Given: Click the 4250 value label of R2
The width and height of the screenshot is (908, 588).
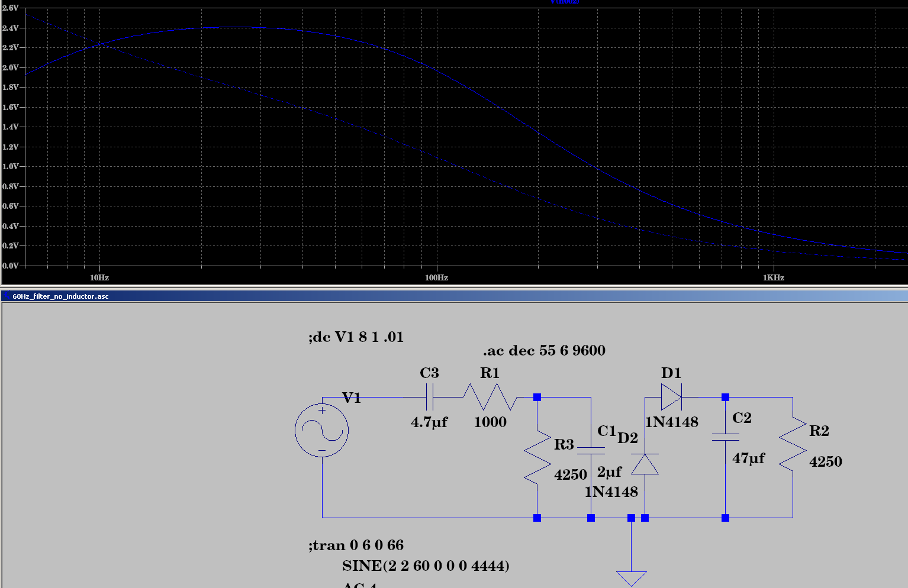Looking at the screenshot, I should pos(825,462).
